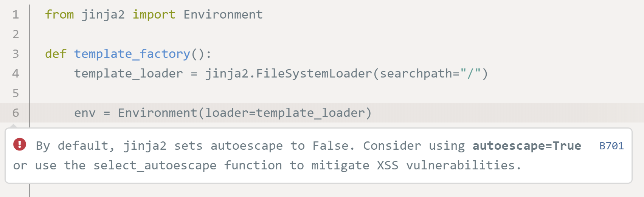Viewport: 644px width, 197px height.
Task: Open the B701 rule code link
Action: pos(611,146)
